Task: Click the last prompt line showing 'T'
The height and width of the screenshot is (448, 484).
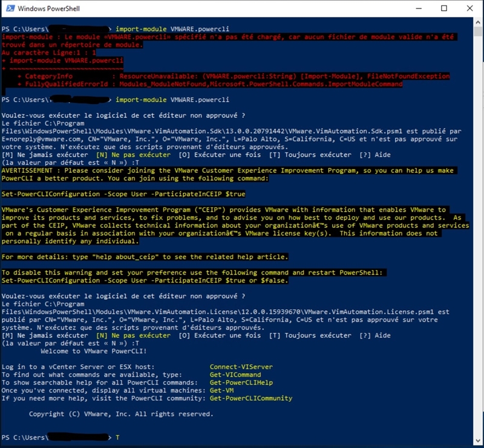Action: [60, 438]
